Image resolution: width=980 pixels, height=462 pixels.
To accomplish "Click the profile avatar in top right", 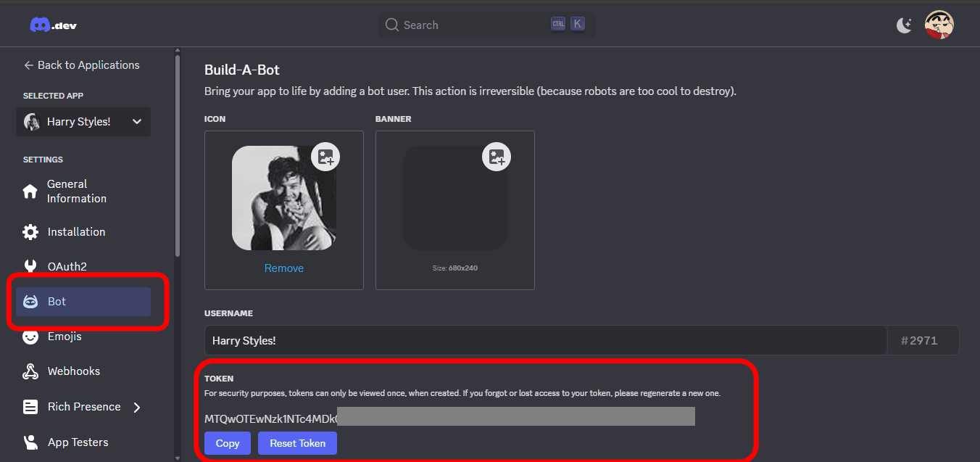I will [939, 24].
